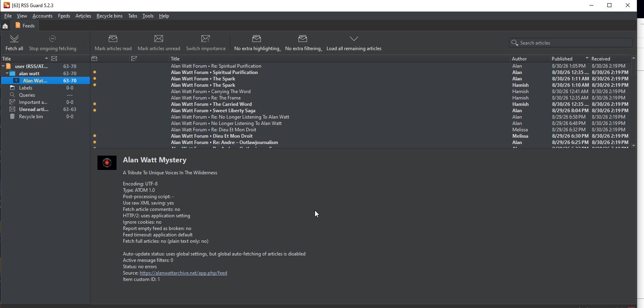This screenshot has width=644, height=308.
Task: Click the Unread articles envelope icon
Action: coord(12,109)
